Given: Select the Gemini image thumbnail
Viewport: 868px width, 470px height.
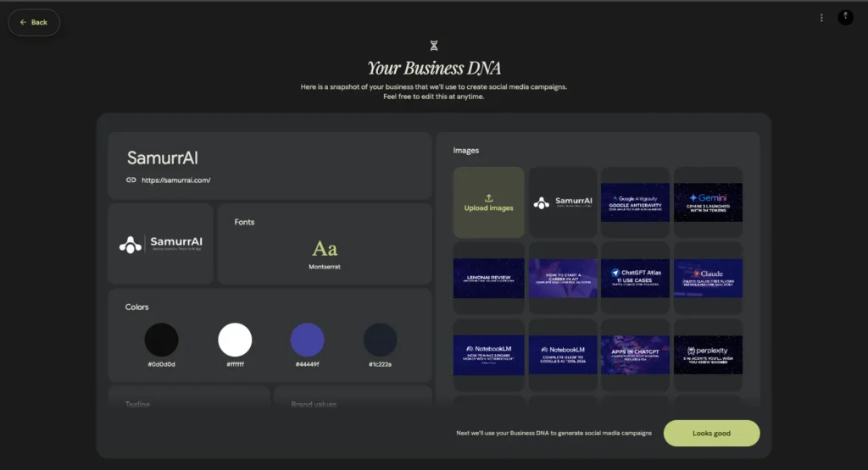Looking at the screenshot, I should [708, 202].
